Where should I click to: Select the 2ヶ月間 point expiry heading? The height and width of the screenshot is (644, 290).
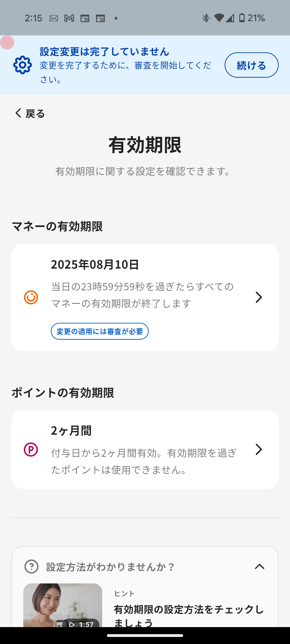pos(71,431)
